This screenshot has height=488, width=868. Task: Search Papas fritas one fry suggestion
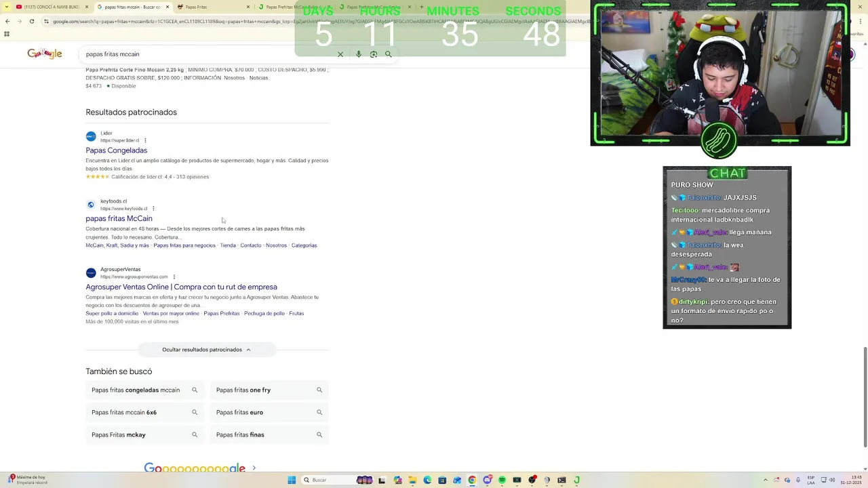pyautogui.click(x=269, y=390)
